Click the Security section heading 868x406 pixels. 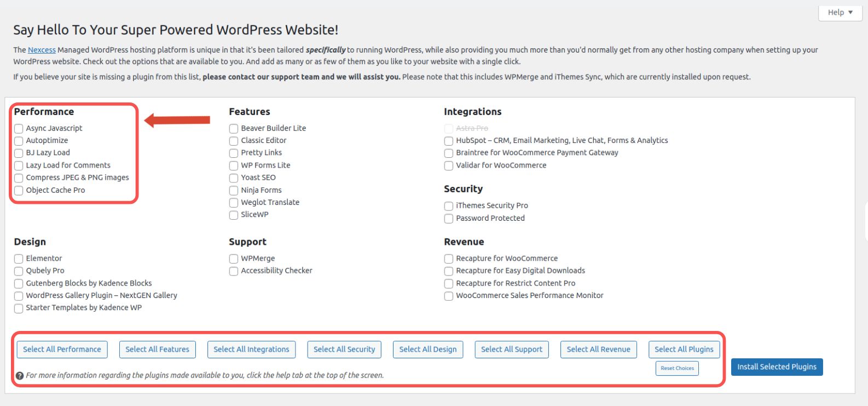pyautogui.click(x=464, y=189)
